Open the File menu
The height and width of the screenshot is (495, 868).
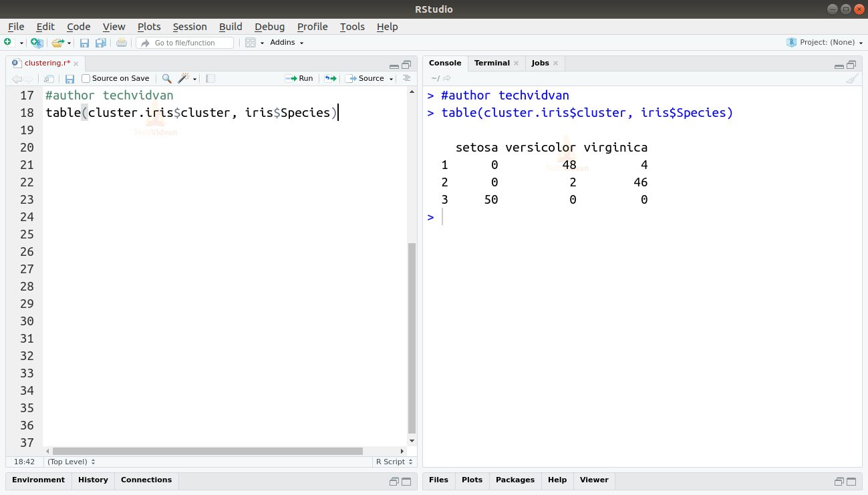(16, 27)
